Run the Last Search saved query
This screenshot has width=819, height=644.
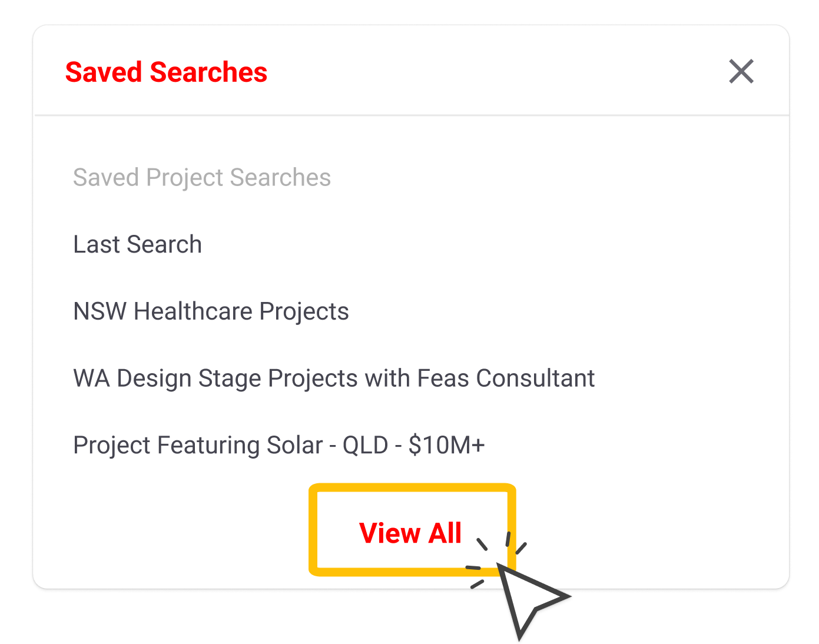(x=137, y=244)
